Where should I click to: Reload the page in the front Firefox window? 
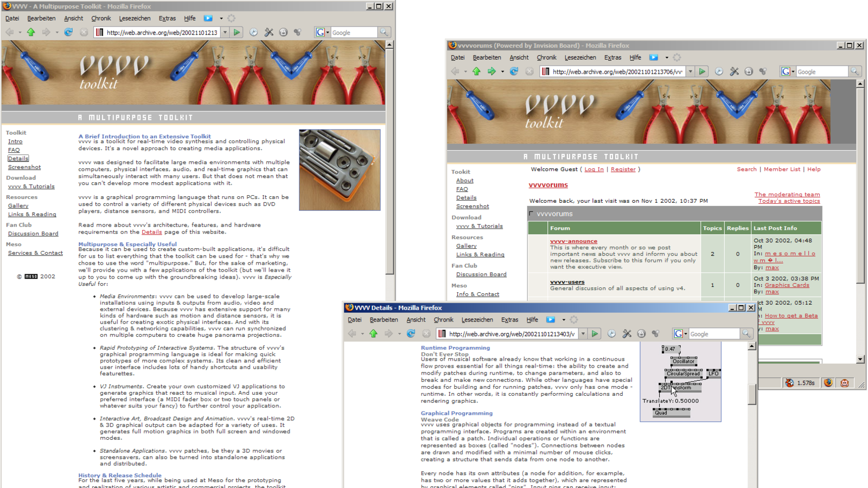point(411,333)
